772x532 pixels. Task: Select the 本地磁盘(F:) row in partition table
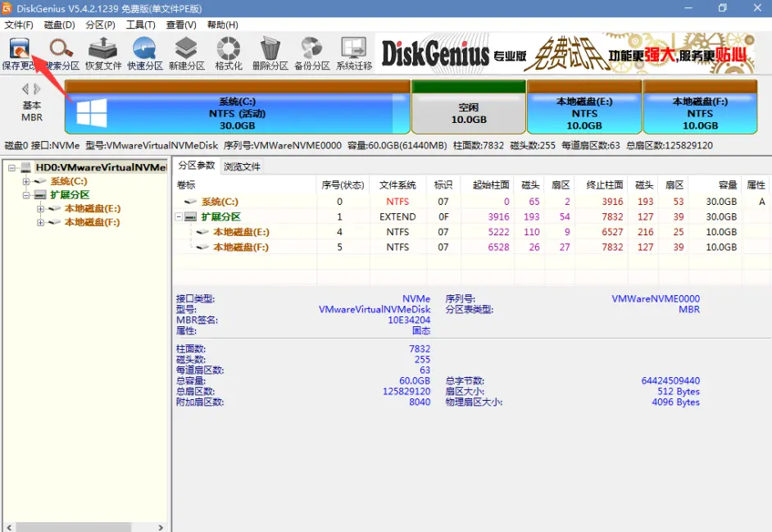472,248
